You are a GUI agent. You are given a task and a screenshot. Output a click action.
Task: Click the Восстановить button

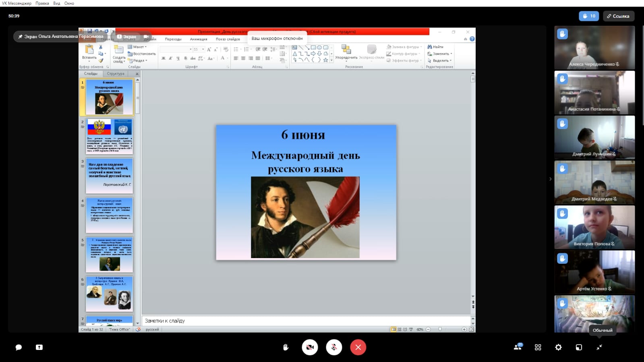[x=142, y=54]
